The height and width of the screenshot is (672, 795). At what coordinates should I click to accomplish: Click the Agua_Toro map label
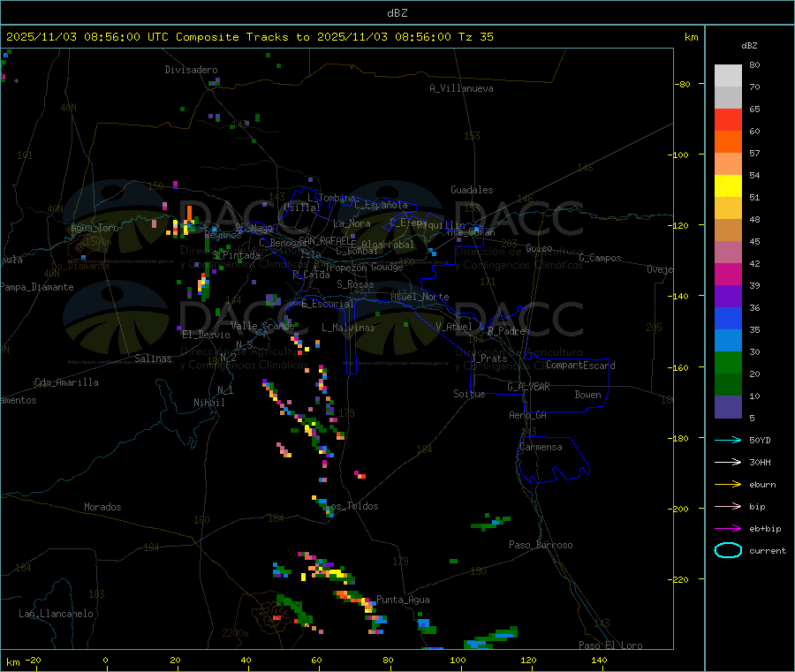(95, 228)
